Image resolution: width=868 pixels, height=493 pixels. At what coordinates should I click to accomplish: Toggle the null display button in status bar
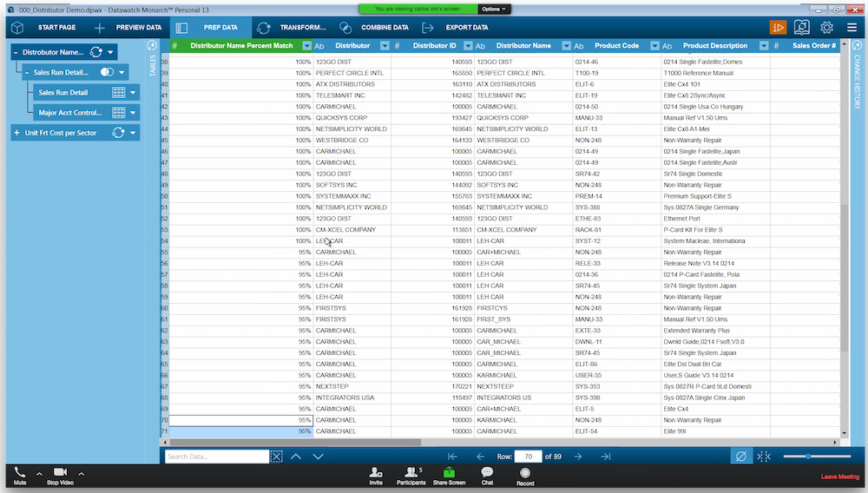740,457
